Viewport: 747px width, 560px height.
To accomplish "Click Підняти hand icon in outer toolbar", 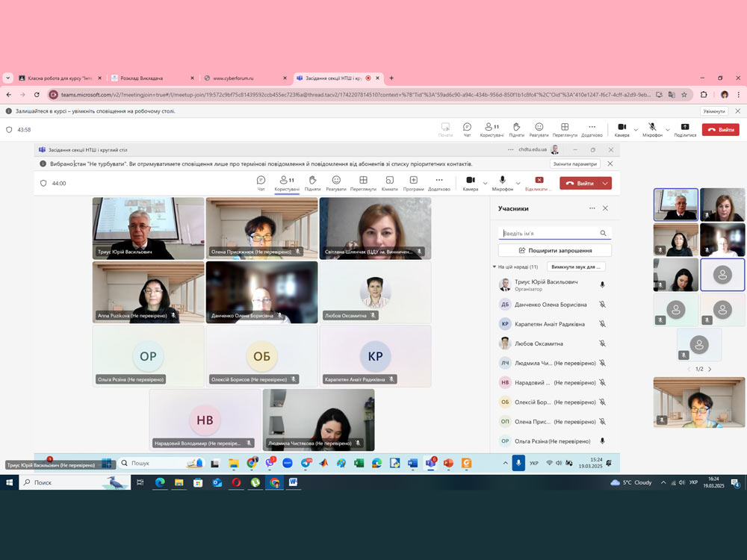I will click(515, 129).
